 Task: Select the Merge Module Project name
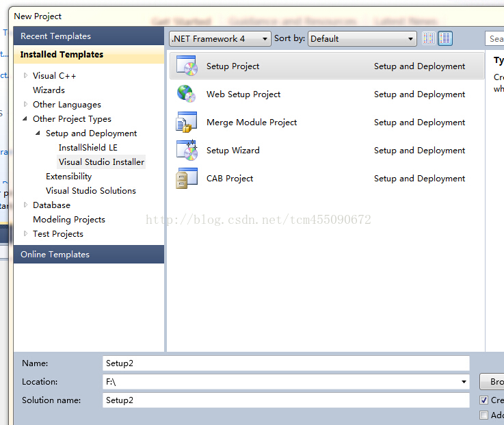pos(252,123)
